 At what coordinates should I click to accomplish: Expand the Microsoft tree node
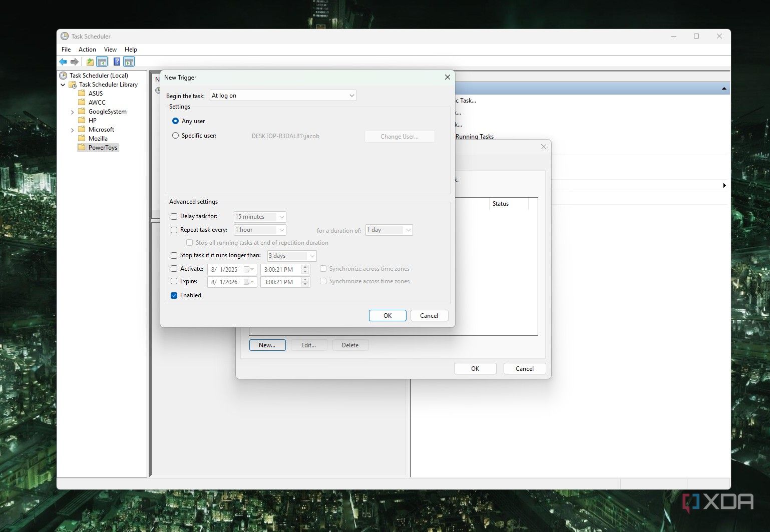[73, 130]
